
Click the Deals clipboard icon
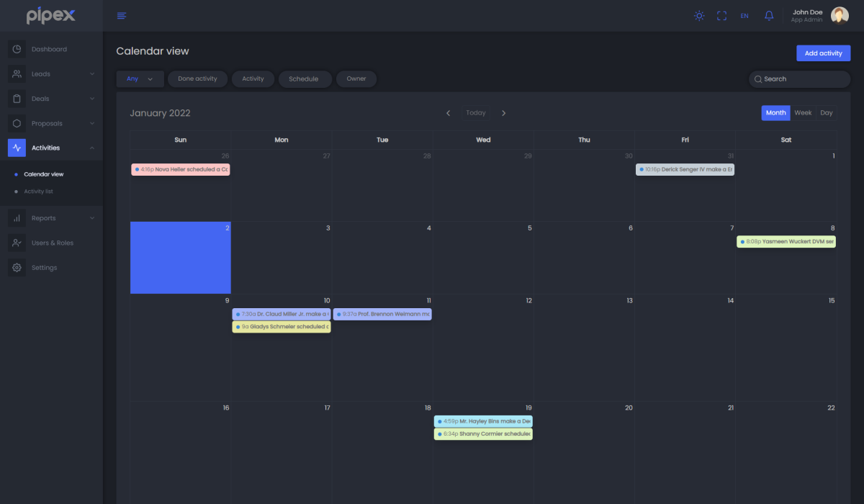(x=17, y=99)
